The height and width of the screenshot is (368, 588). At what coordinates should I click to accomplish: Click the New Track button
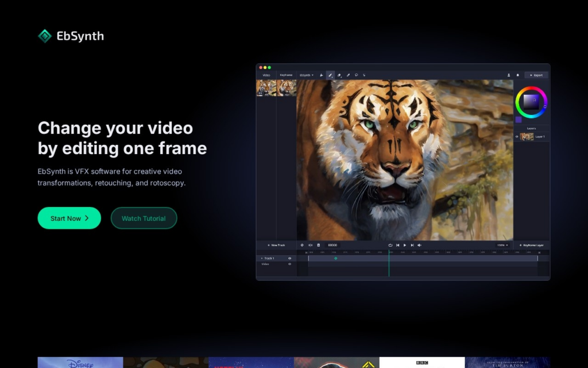(x=276, y=245)
